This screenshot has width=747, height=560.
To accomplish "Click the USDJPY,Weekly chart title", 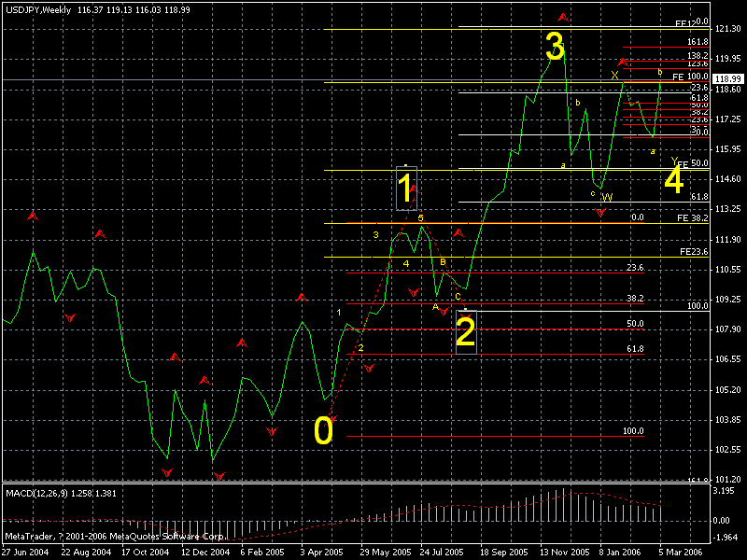I will [38, 9].
